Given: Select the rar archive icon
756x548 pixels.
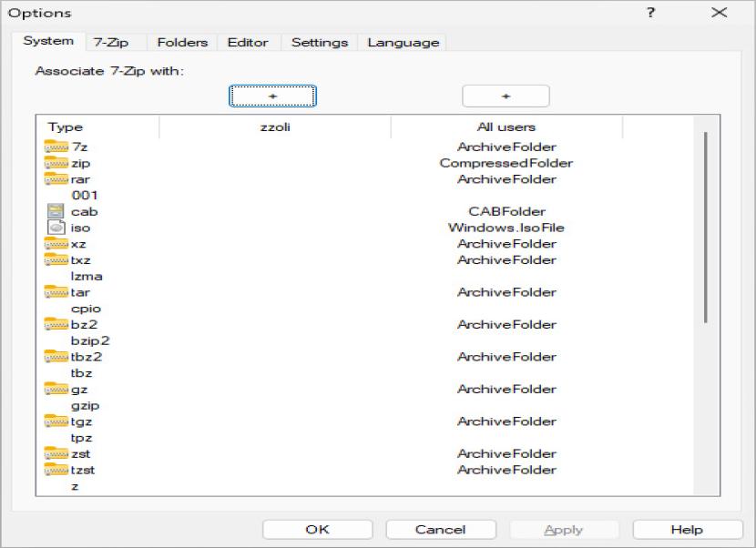Looking at the screenshot, I should coord(56,179).
